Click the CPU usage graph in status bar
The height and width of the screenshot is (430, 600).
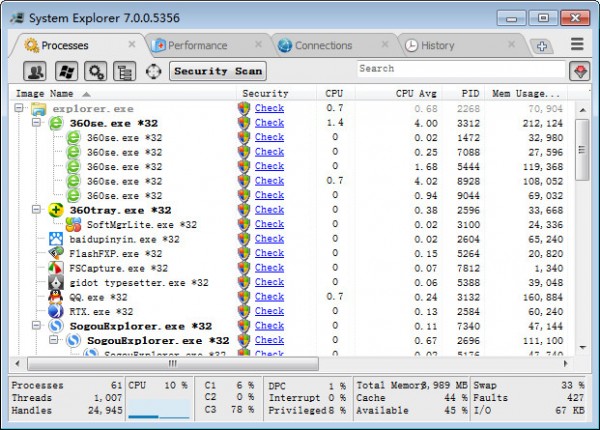[158, 409]
